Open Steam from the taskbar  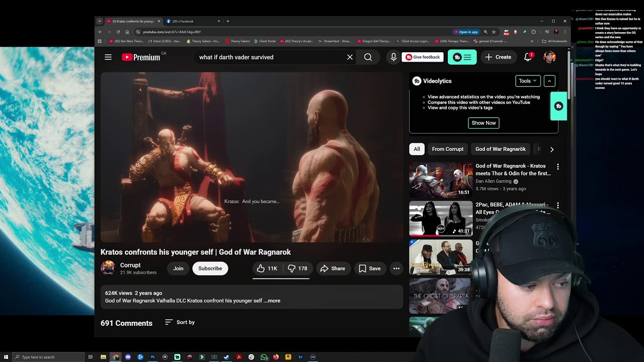(x=226, y=357)
